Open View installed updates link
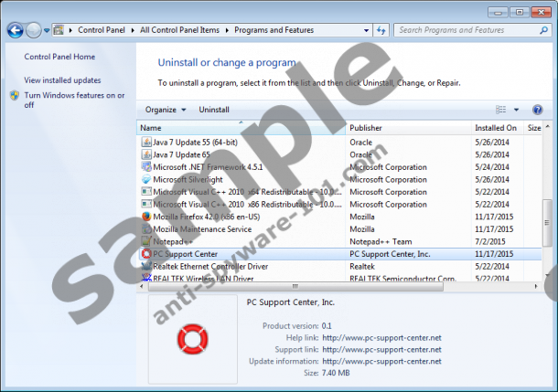The width and height of the screenshot is (558, 392). (x=62, y=80)
